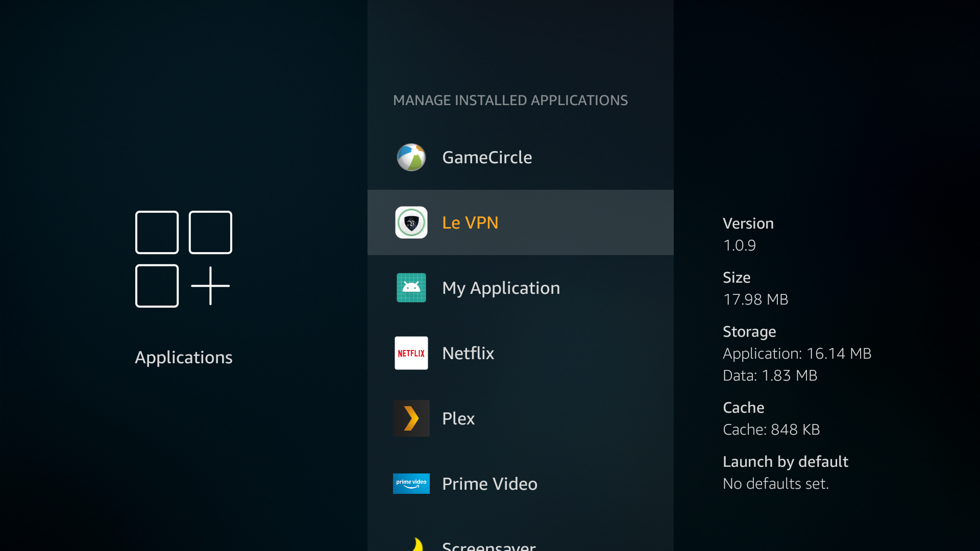Choose Plex from installed applications
This screenshot has height=551, width=980.
coord(458,418)
